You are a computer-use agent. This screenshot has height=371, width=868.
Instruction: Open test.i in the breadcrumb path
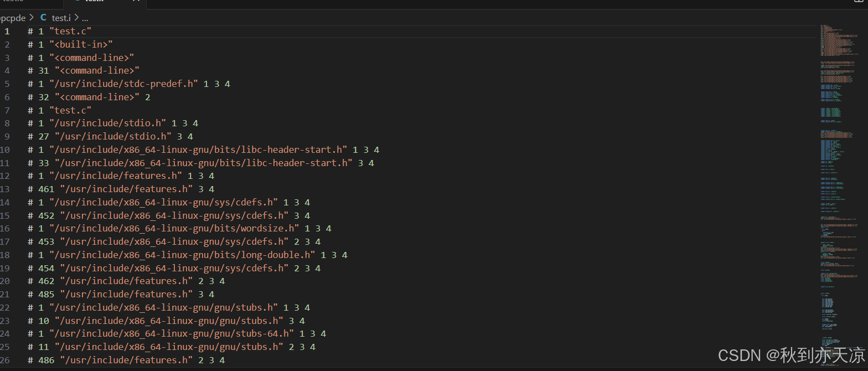61,18
